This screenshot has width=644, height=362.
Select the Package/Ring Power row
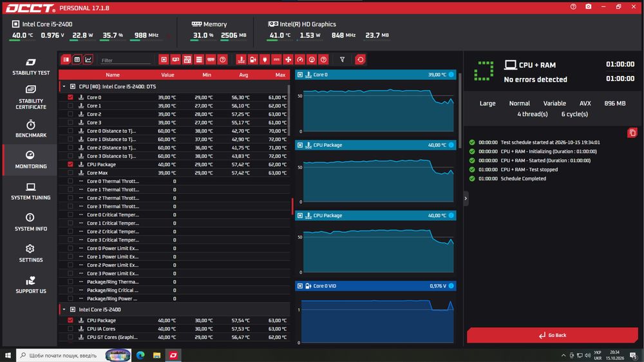click(x=175, y=298)
